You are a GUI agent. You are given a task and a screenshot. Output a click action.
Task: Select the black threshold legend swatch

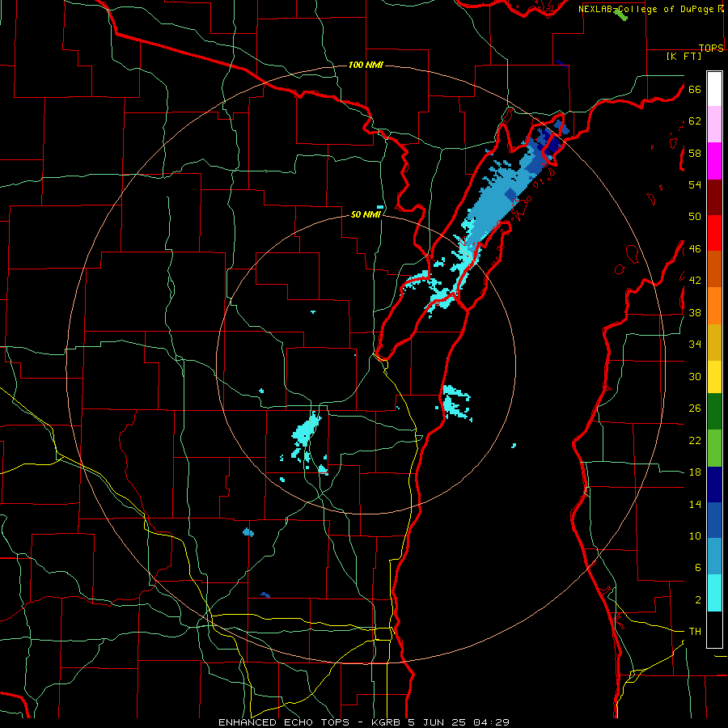pos(714,629)
